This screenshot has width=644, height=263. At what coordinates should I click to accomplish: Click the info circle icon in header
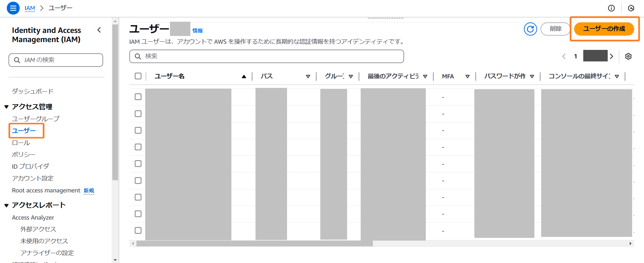point(611,8)
